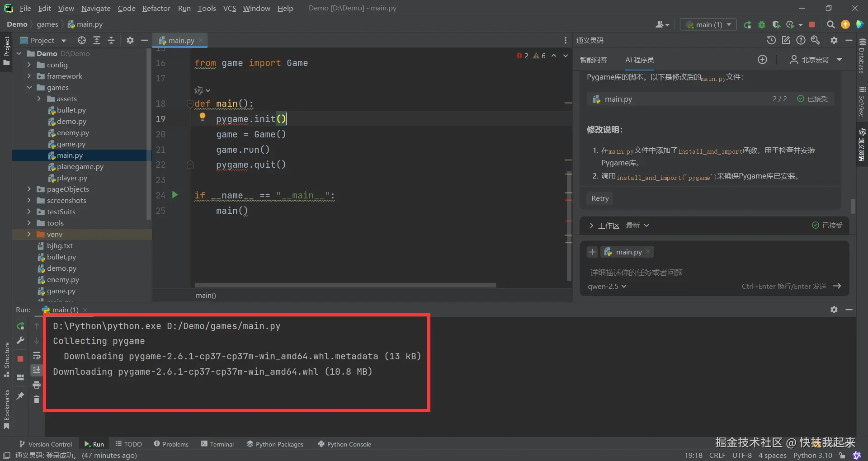Viewport: 868px width, 461px height.
Task: Expand all icon in Project panel
Action: pyautogui.click(x=96, y=40)
